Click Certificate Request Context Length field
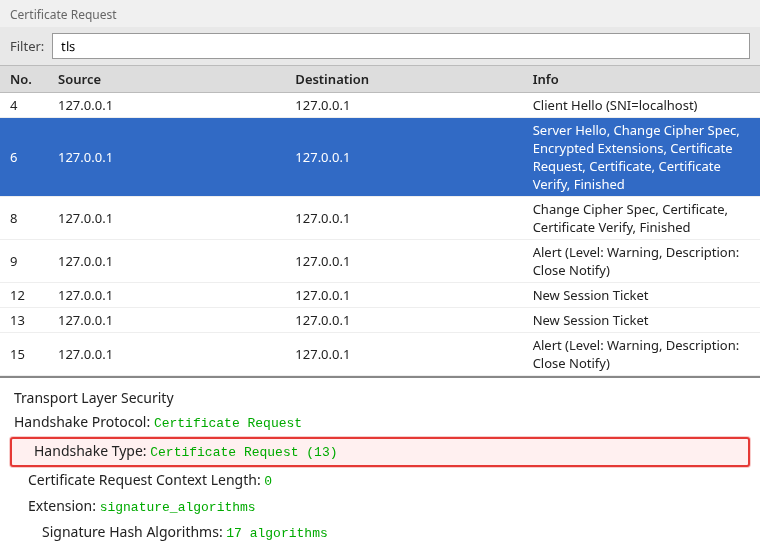 pyautogui.click(x=150, y=480)
